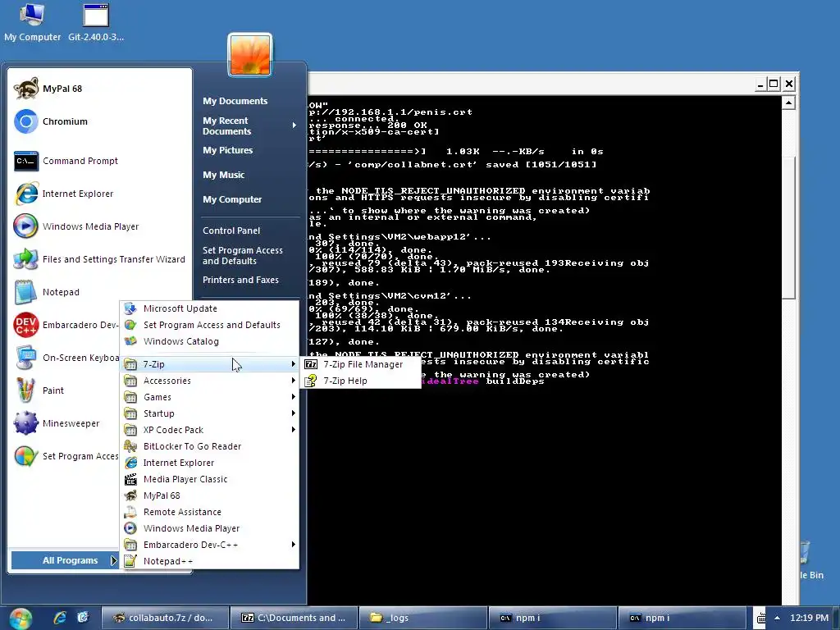Click the on-screen keyboard tray icon
Viewport: 840px width, 630px height.
pos(761,619)
